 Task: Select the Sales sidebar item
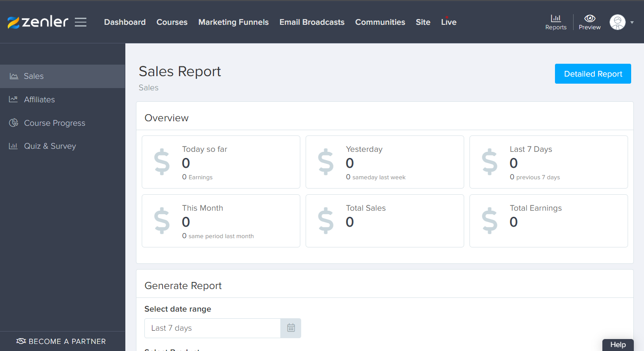pyautogui.click(x=62, y=76)
